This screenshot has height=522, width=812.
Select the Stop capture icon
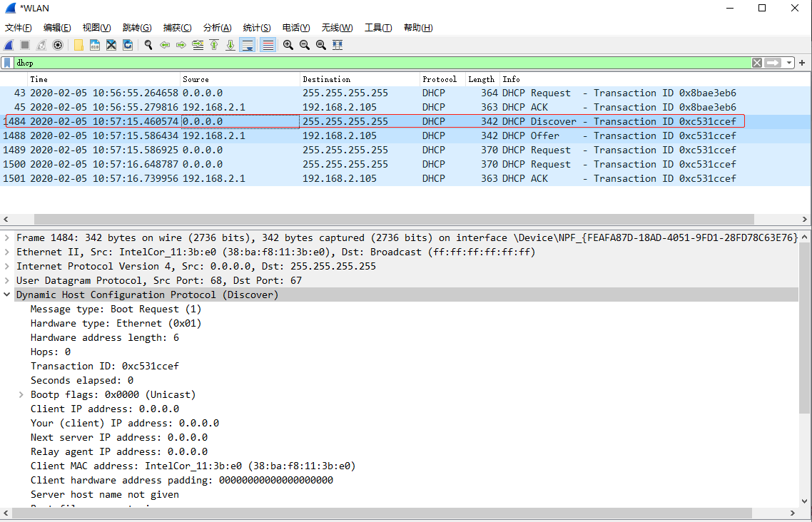click(24, 45)
